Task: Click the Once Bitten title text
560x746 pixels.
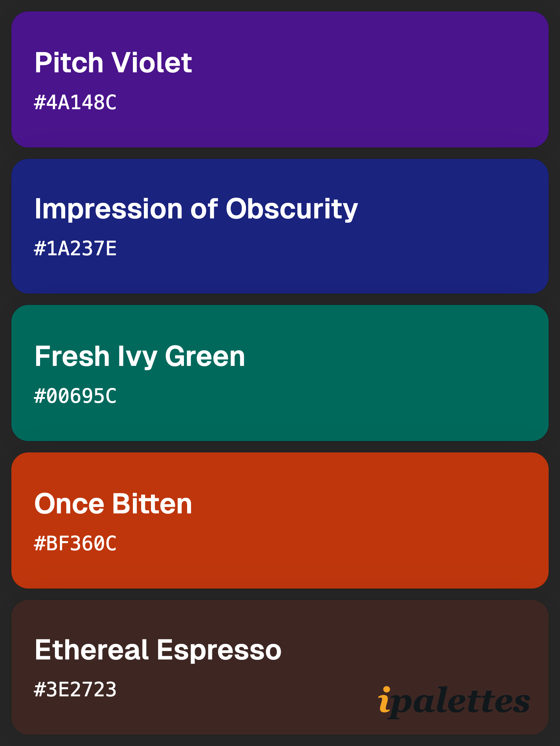Action: click(x=113, y=504)
